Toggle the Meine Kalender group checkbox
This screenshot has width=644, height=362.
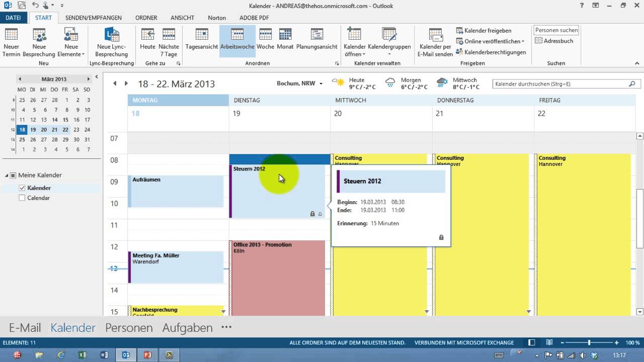pyautogui.click(x=13, y=175)
